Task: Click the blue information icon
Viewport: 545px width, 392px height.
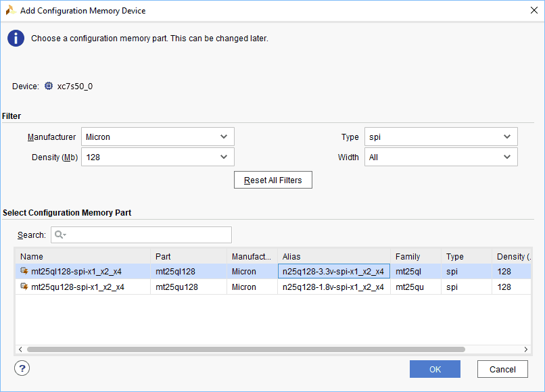Action: coord(16,39)
